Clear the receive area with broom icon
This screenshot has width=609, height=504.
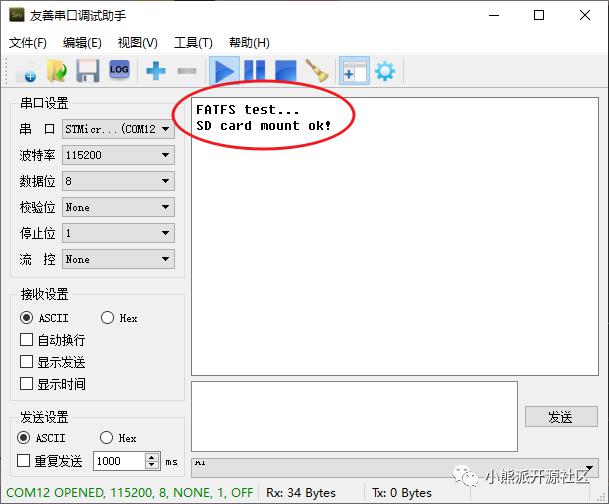coord(317,71)
